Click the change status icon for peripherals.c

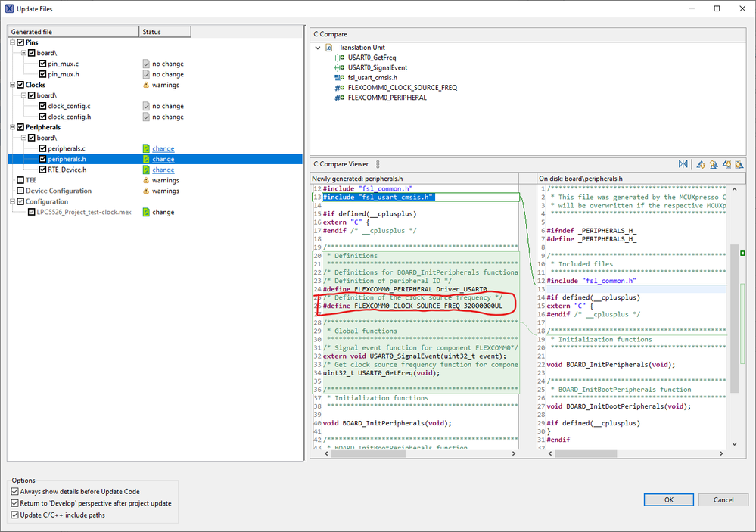(146, 148)
